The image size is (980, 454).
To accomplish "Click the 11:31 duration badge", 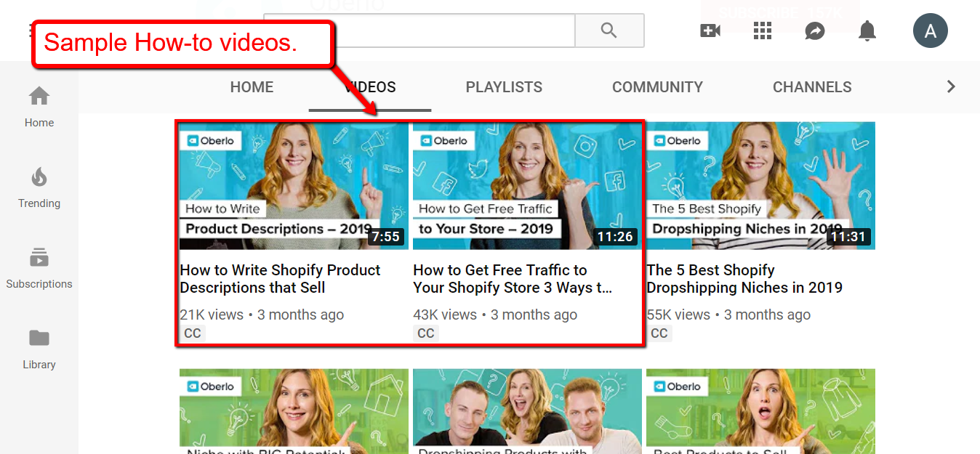I will [848, 237].
